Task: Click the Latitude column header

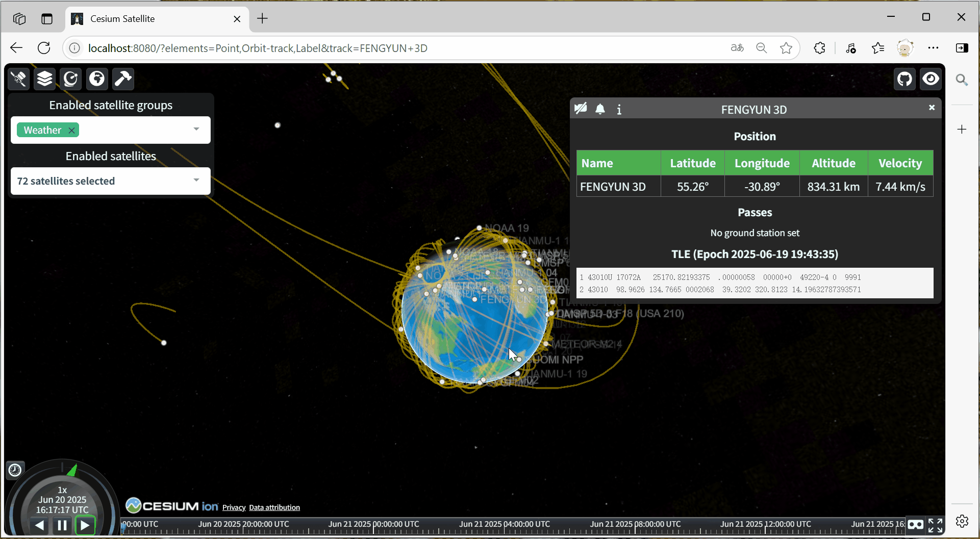Action: tap(693, 163)
